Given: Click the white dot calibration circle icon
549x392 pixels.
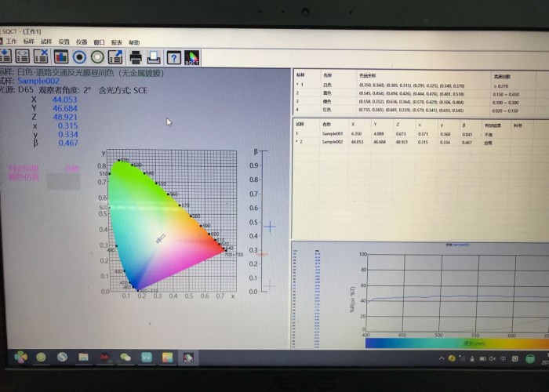Looking at the screenshot, I should coord(97,57).
